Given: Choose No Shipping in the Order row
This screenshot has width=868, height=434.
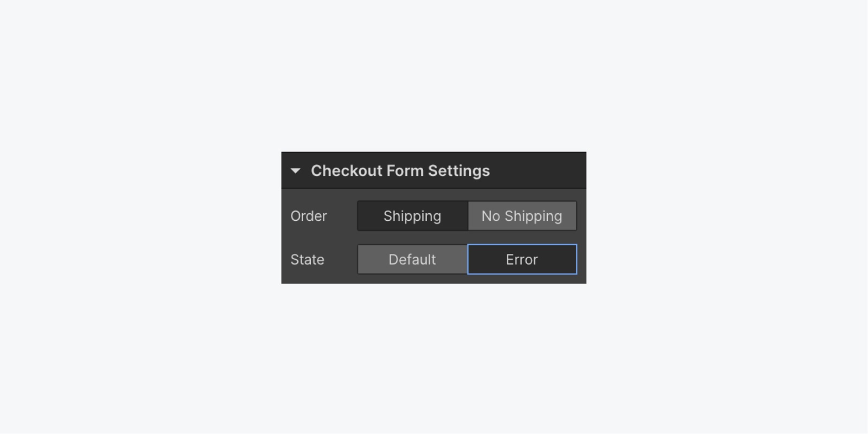Looking at the screenshot, I should coord(522,216).
